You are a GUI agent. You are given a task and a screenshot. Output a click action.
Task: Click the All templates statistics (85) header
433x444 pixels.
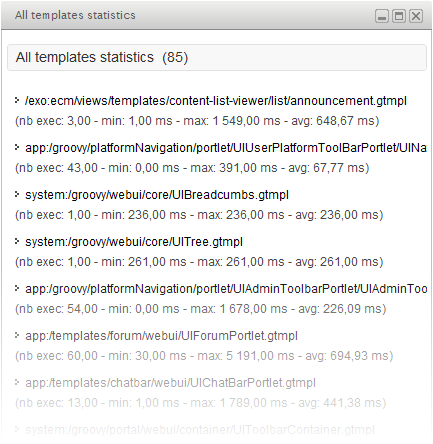(217, 57)
